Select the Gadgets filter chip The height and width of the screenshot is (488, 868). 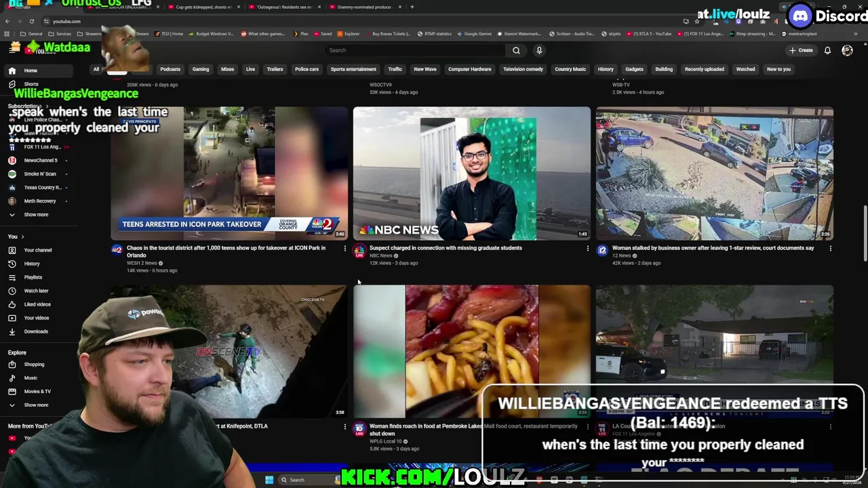click(634, 69)
